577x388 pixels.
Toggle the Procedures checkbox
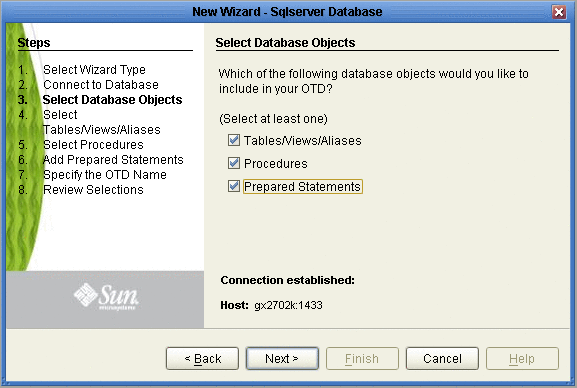coord(234,163)
